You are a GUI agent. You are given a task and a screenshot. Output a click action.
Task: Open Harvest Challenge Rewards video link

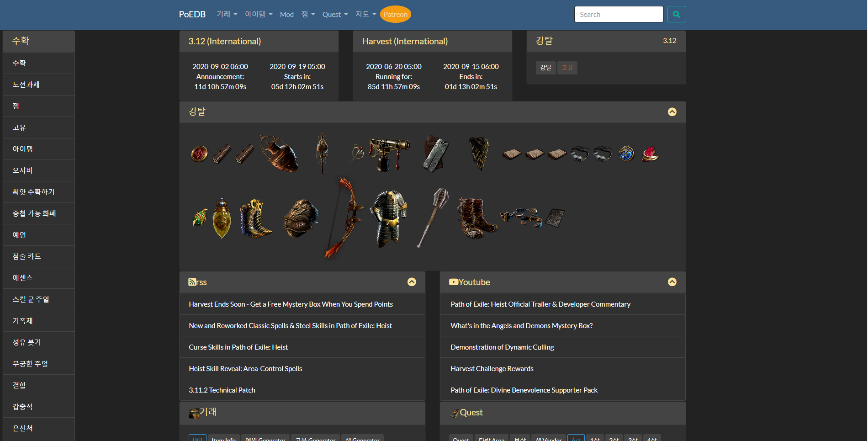pos(492,369)
